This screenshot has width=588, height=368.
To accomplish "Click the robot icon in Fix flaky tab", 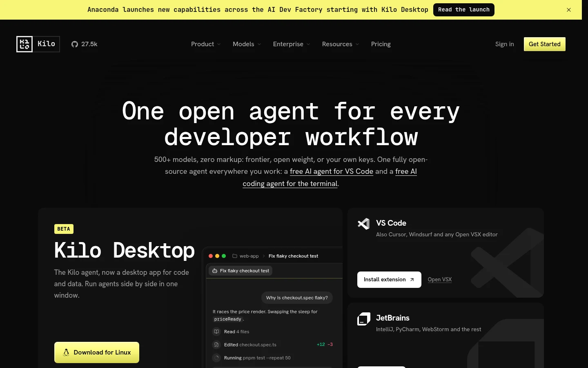I will click(215, 271).
